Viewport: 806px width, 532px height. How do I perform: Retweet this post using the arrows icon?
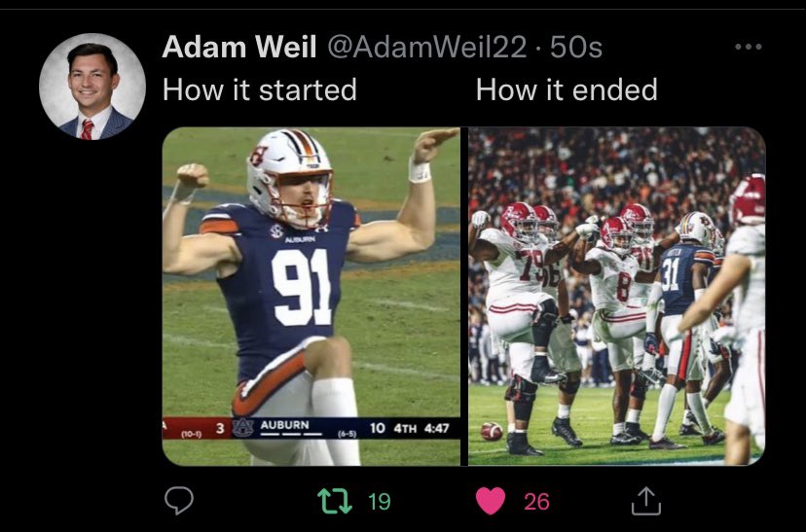point(335,501)
